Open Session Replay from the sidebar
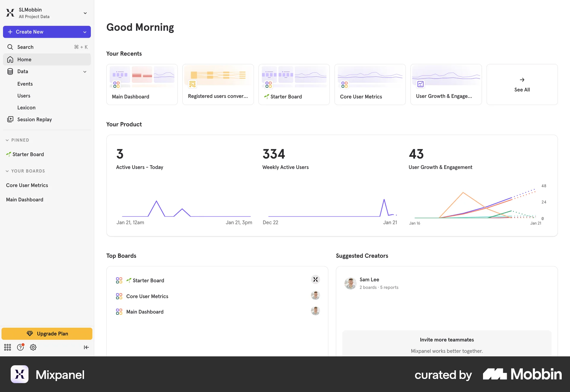Viewport: 570px width, 392px height. (x=34, y=119)
